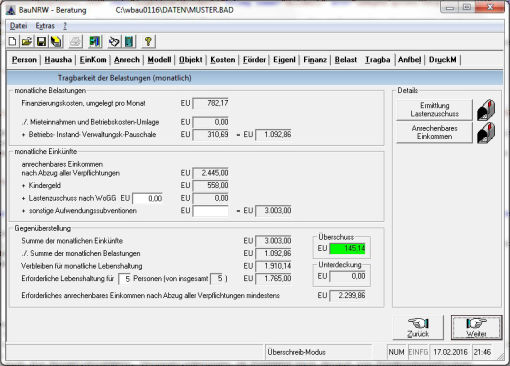
Task: Click the Ermittlung Lastenzuschuss button
Action: pyautogui.click(x=434, y=110)
